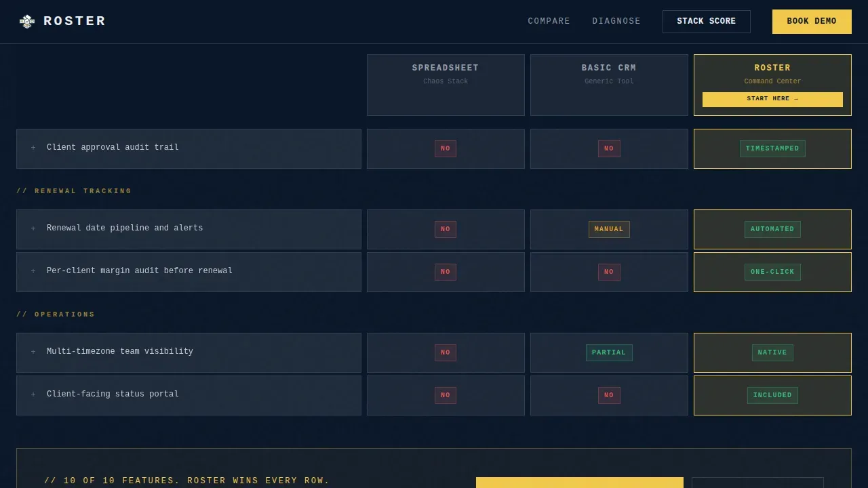
Task: Click the Renewal Tracking section heading
Action: [74, 191]
